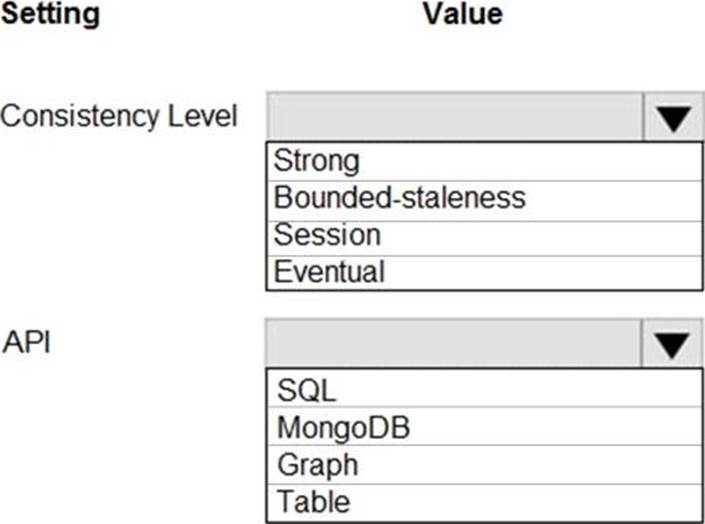Pick the Session consistency level
Screen dimensions: 705x524
click(x=484, y=235)
